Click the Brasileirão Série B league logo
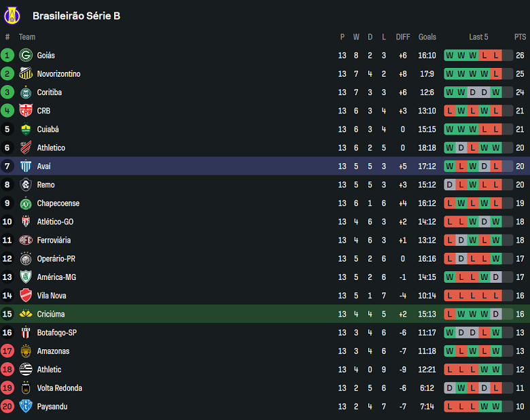Image resolution: width=530 pixels, height=420 pixels. pyautogui.click(x=12, y=15)
